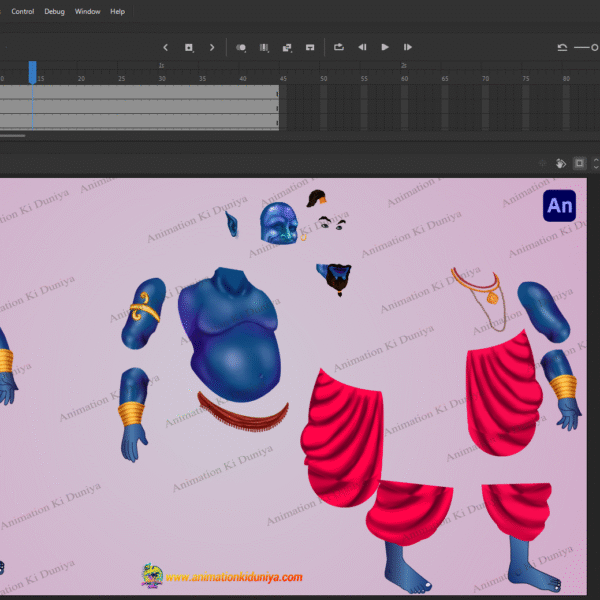
Task: Select the pointed ear part
Action: point(232,224)
